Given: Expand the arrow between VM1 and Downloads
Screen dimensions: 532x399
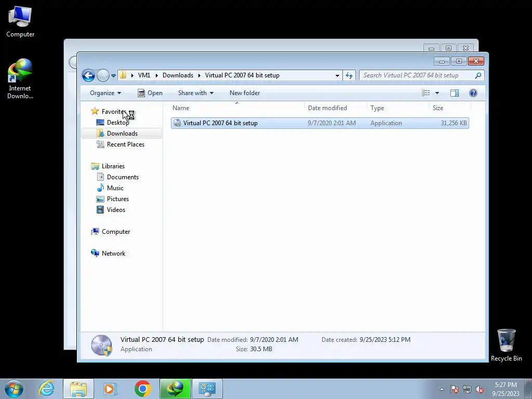Looking at the screenshot, I should (x=157, y=75).
